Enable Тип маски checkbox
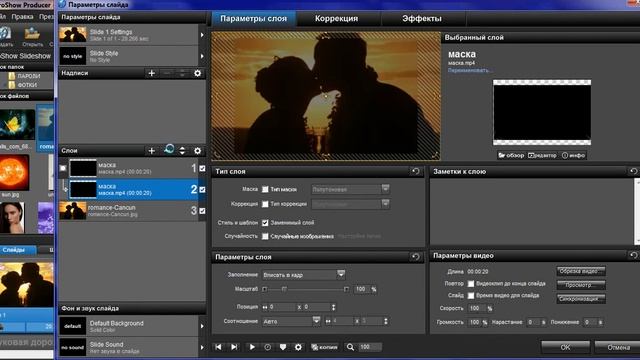640x360 pixels. point(265,189)
